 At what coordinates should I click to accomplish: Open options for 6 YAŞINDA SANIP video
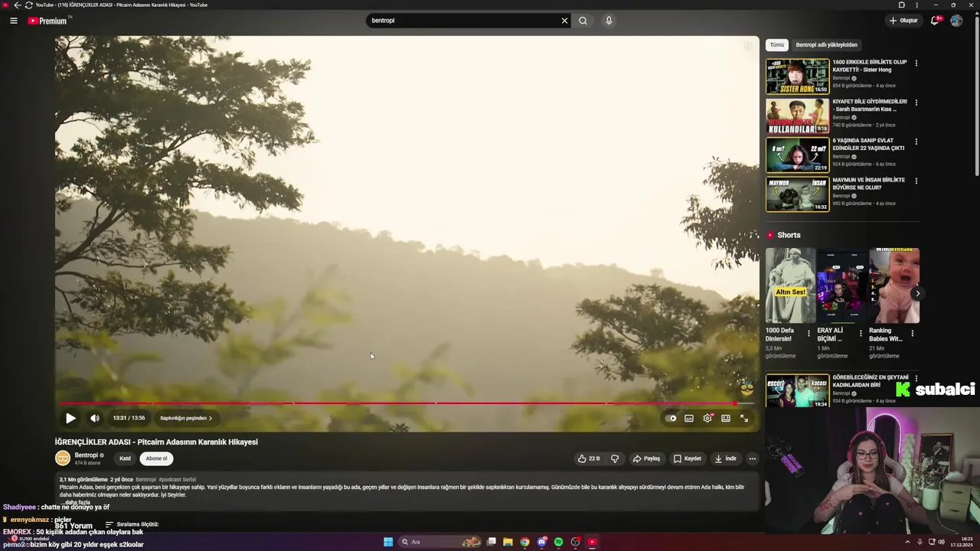click(916, 142)
